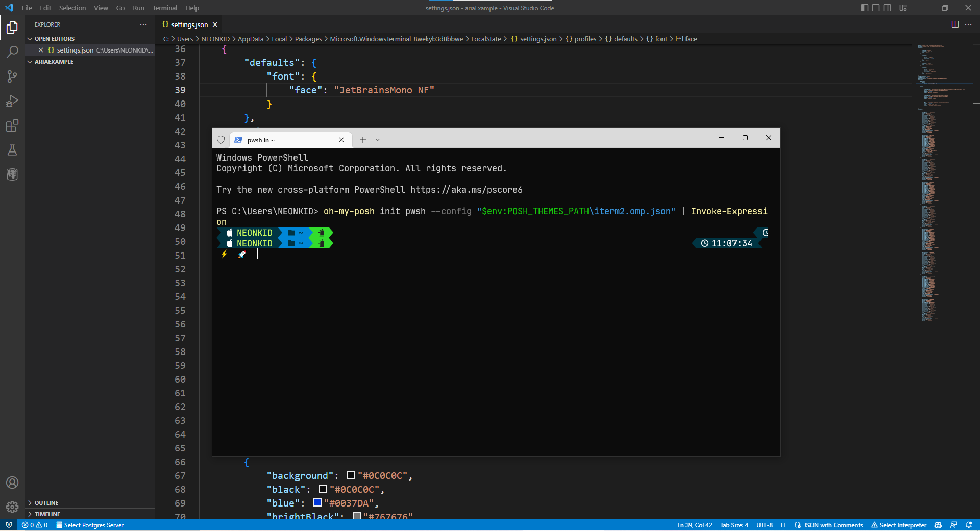Click the notifications bell in status bar
This screenshot has height=531, width=980.
click(x=969, y=525)
